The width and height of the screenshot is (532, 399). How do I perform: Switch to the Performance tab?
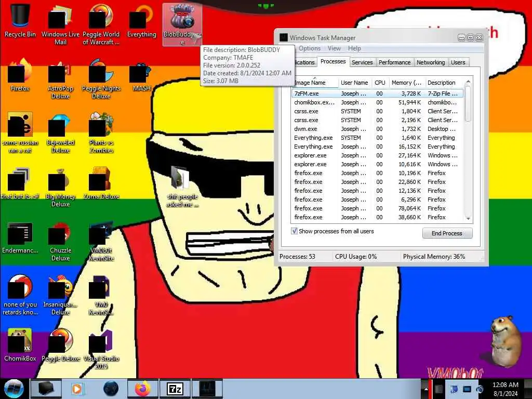pos(394,62)
